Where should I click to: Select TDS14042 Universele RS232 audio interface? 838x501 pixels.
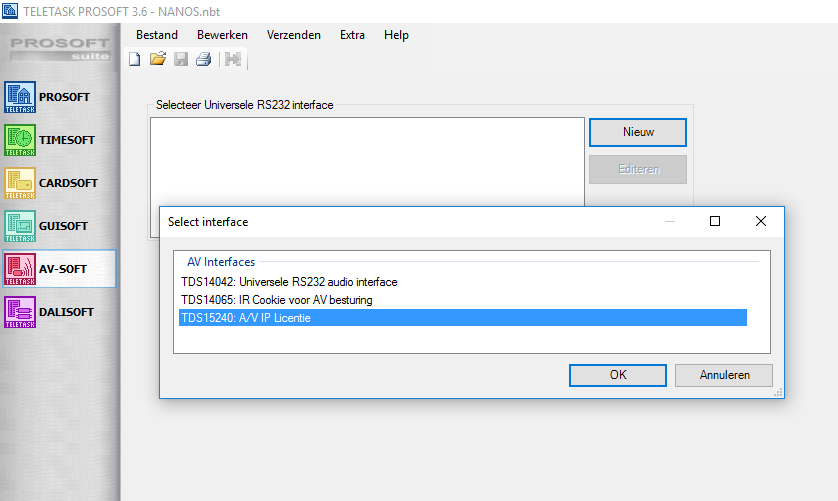tap(289, 282)
